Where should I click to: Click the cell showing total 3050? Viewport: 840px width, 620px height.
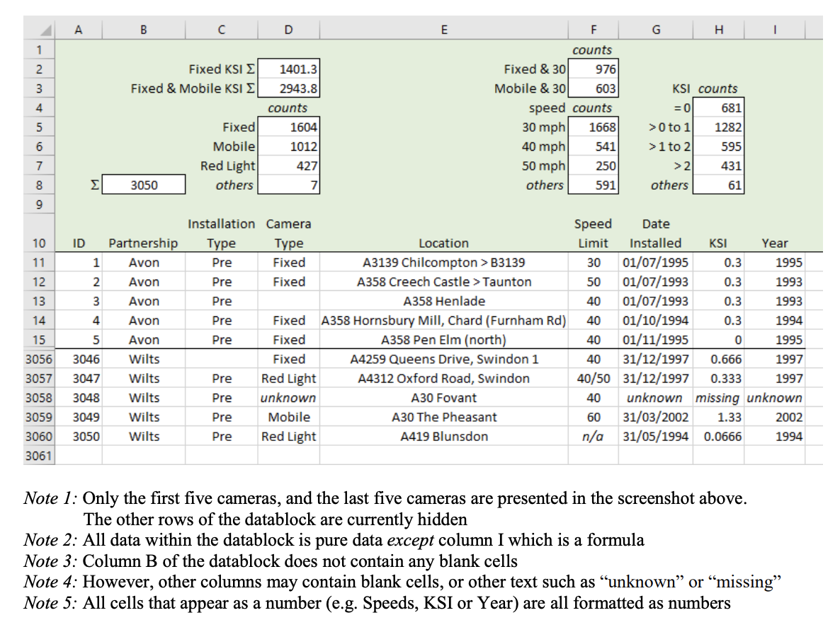pyautogui.click(x=143, y=185)
